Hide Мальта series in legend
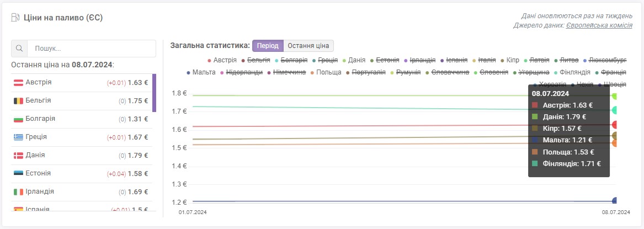Viewport: 644px width, 229px height. tap(201, 73)
